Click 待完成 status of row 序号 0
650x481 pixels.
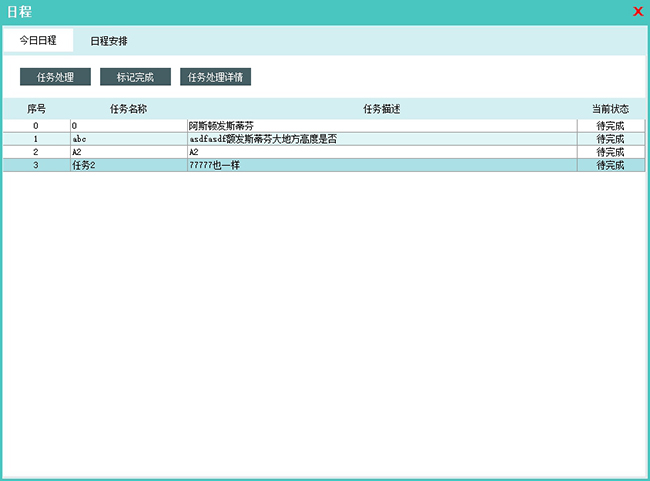(610, 126)
